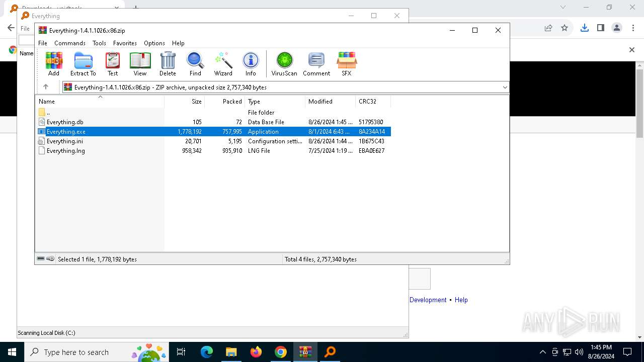
Task: Open the Find magnifier icon
Action: coord(195,63)
